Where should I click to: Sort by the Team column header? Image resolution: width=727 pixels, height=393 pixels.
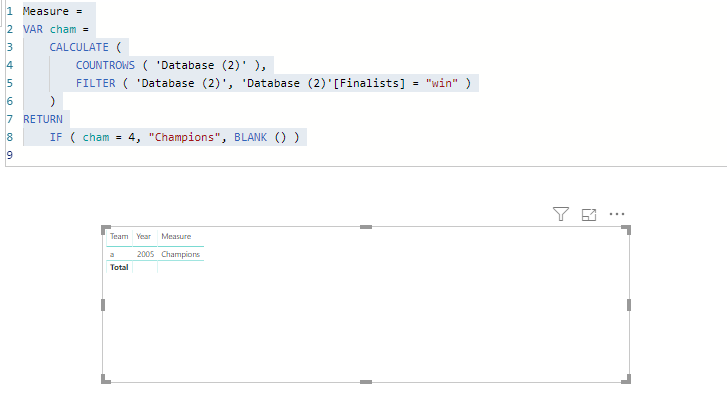(119, 236)
